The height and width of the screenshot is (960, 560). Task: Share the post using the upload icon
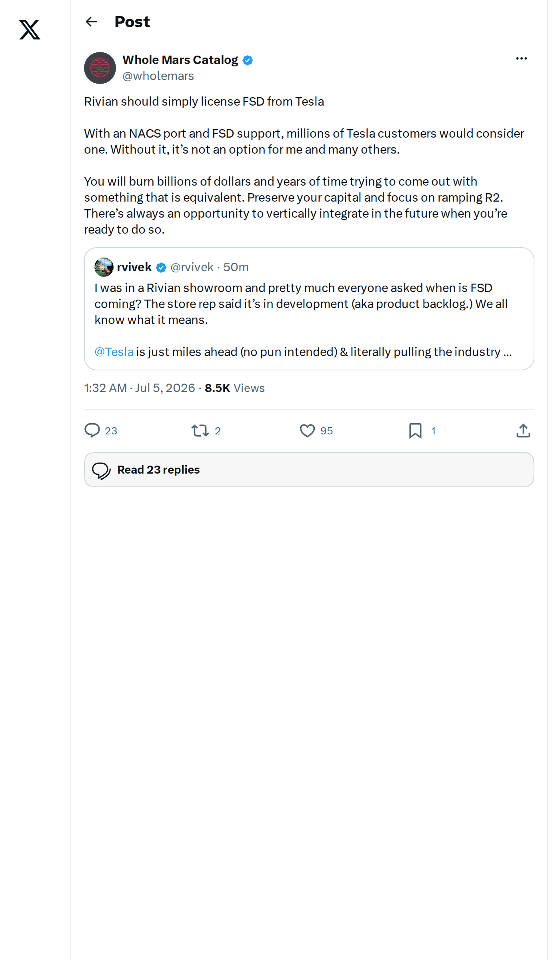(523, 430)
